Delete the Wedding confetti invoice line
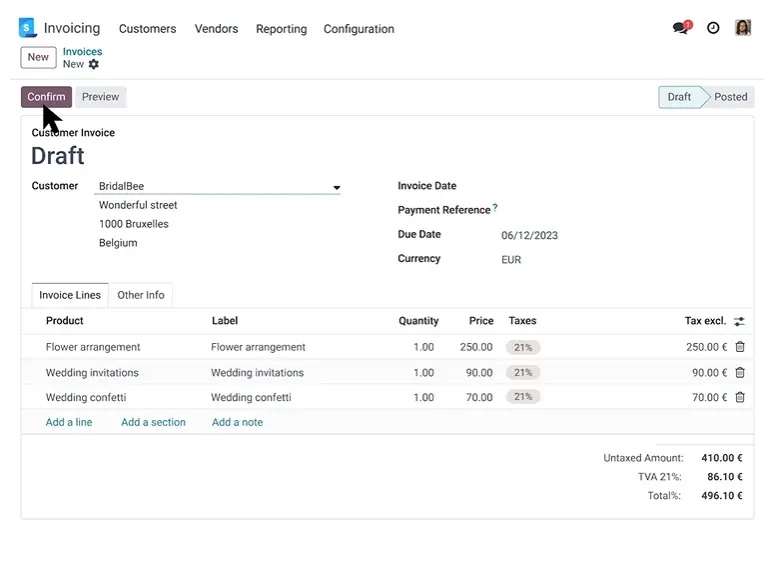 pos(740,397)
